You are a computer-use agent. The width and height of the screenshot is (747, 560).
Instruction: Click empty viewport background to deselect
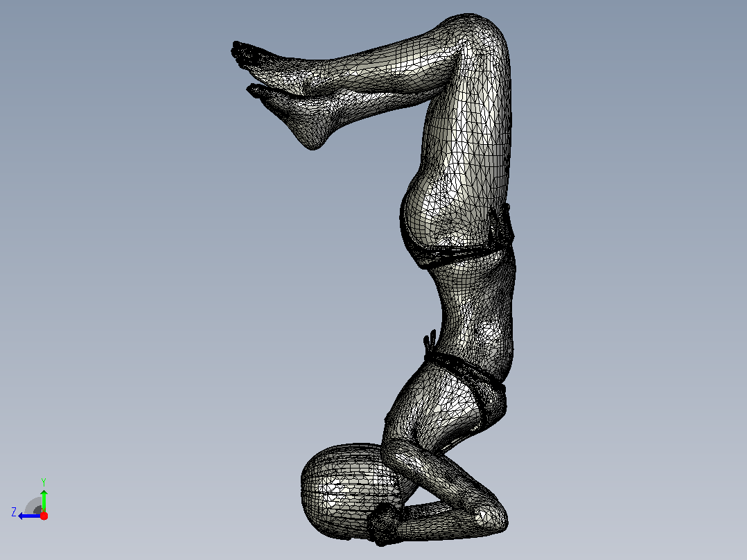click(143, 286)
